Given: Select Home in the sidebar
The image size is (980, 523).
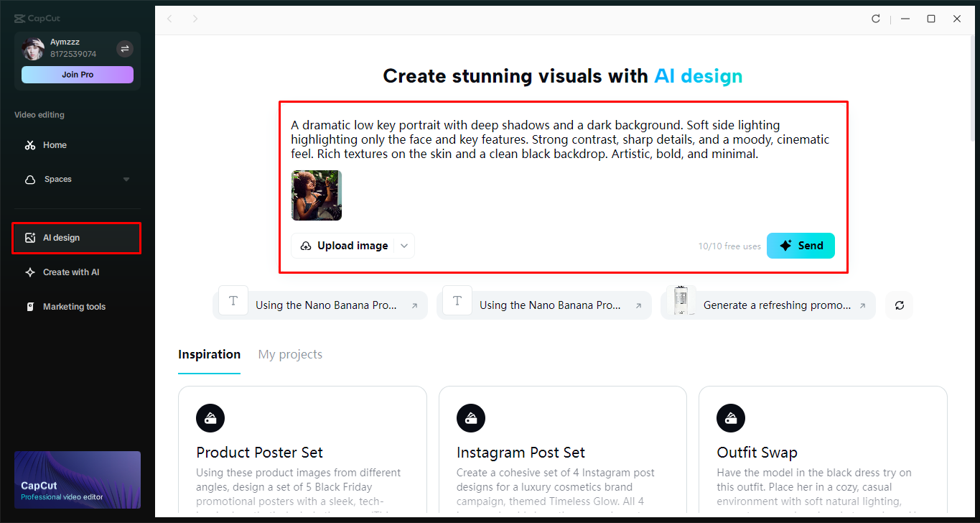Looking at the screenshot, I should pos(54,144).
